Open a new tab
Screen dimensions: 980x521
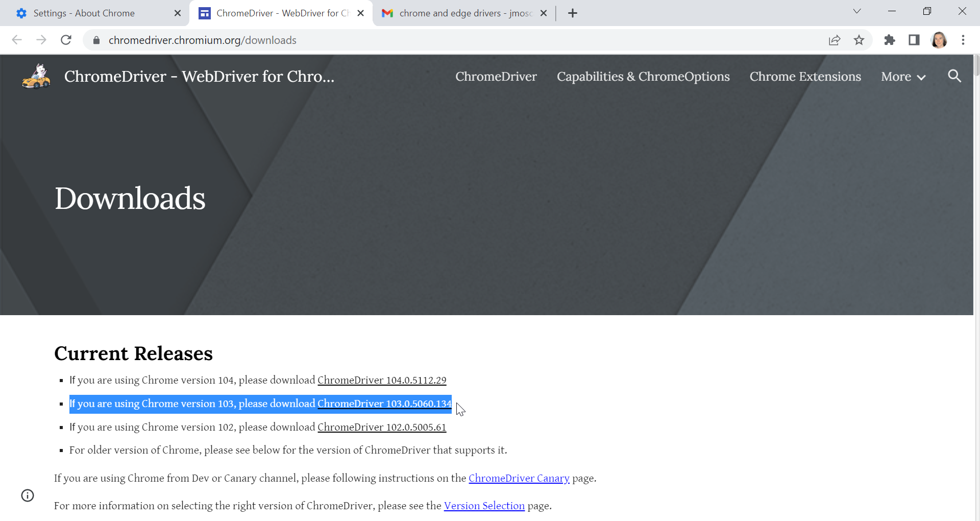(x=573, y=13)
